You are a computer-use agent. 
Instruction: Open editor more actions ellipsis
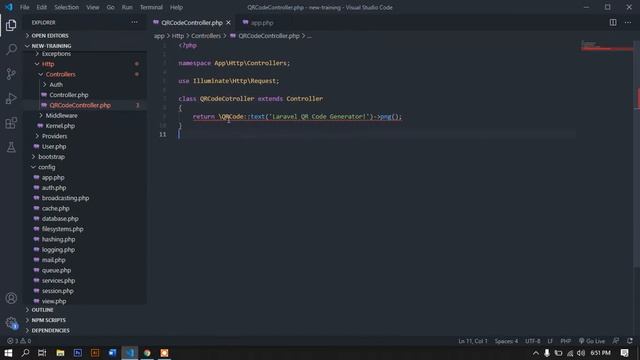628,22
